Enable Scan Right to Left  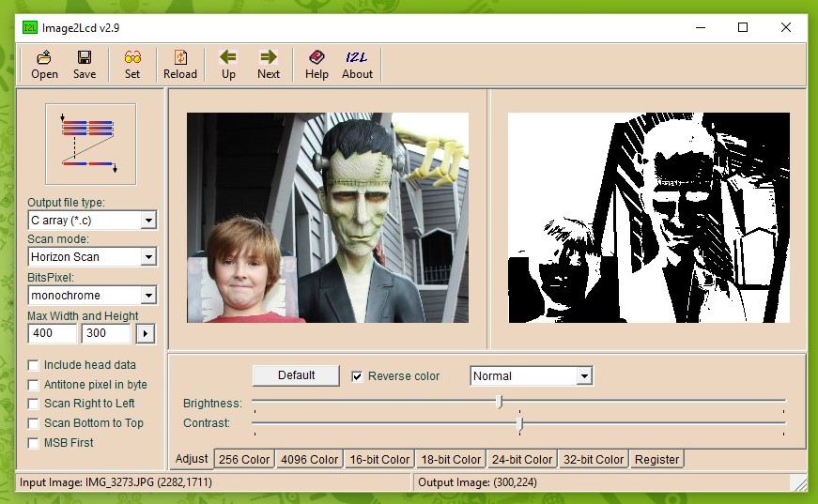(x=33, y=404)
